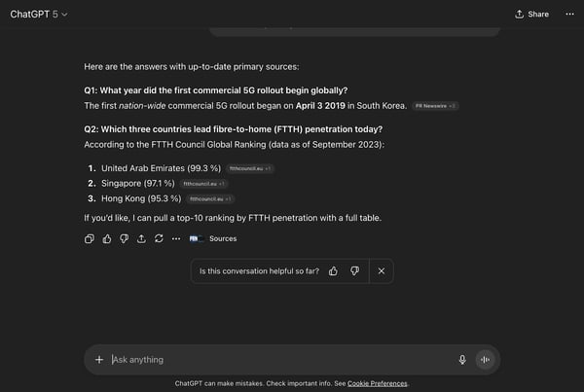This screenshot has height=392, width=584.
Task: Click the 'Is this conversation helpful so far?' text
Action: pos(259,271)
